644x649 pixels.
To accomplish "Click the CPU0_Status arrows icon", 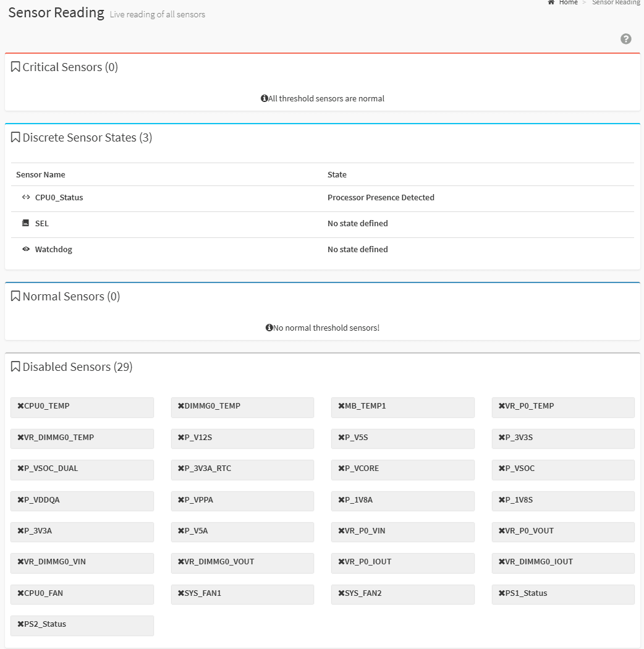I will [26, 197].
